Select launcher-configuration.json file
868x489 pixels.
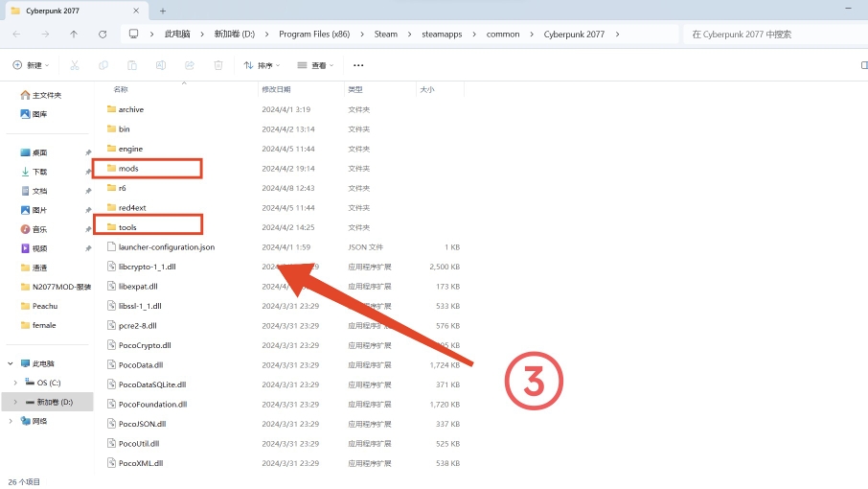pos(166,247)
